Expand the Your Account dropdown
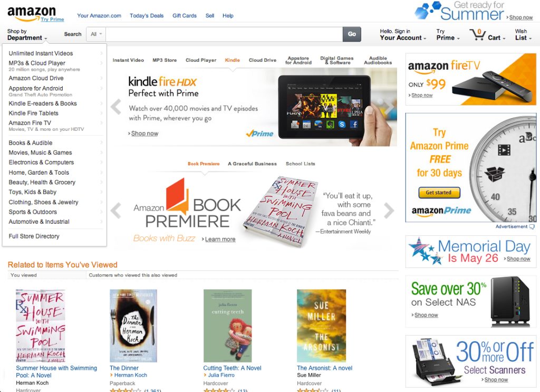The image size is (540, 392). (x=403, y=35)
